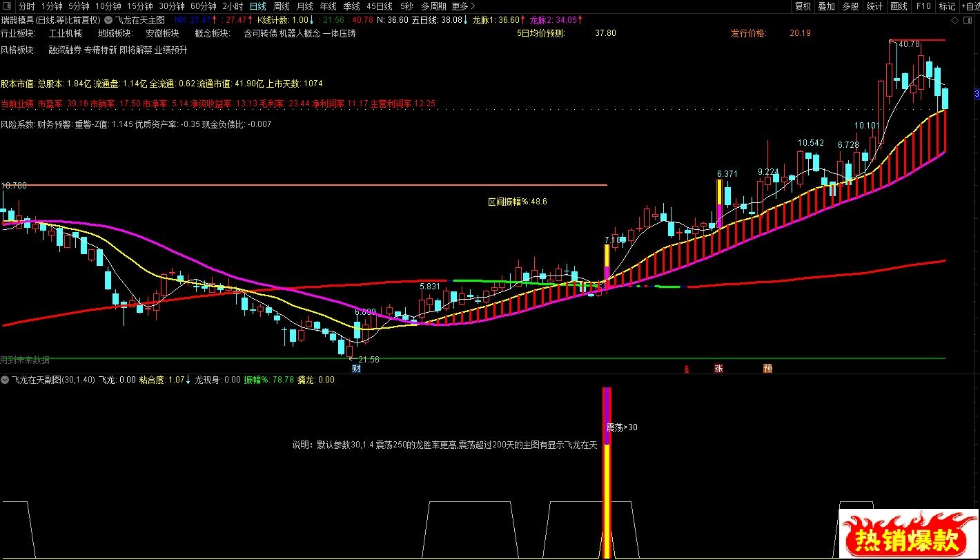Click the 21.56 low price label
980x560 pixels.
pyautogui.click(x=368, y=360)
